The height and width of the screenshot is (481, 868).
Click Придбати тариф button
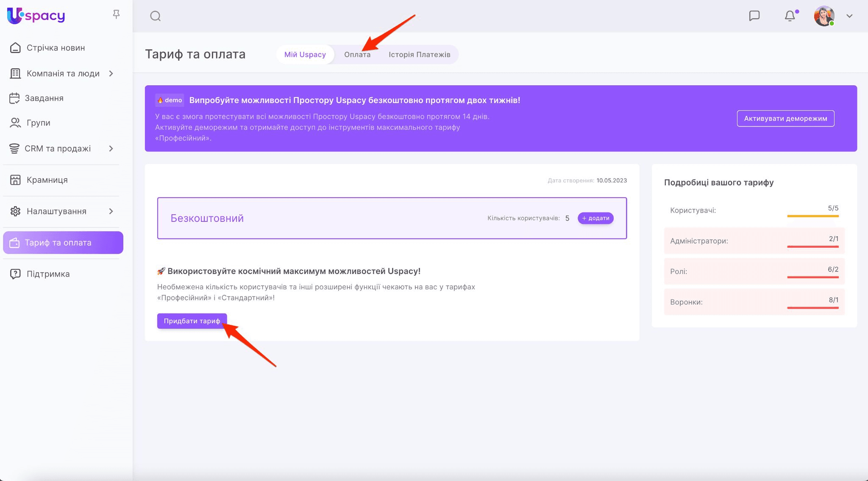192,321
